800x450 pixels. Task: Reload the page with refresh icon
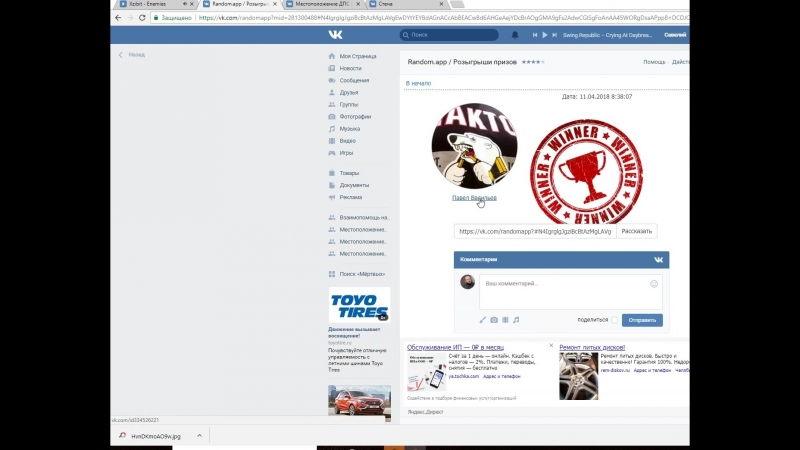tap(142, 17)
